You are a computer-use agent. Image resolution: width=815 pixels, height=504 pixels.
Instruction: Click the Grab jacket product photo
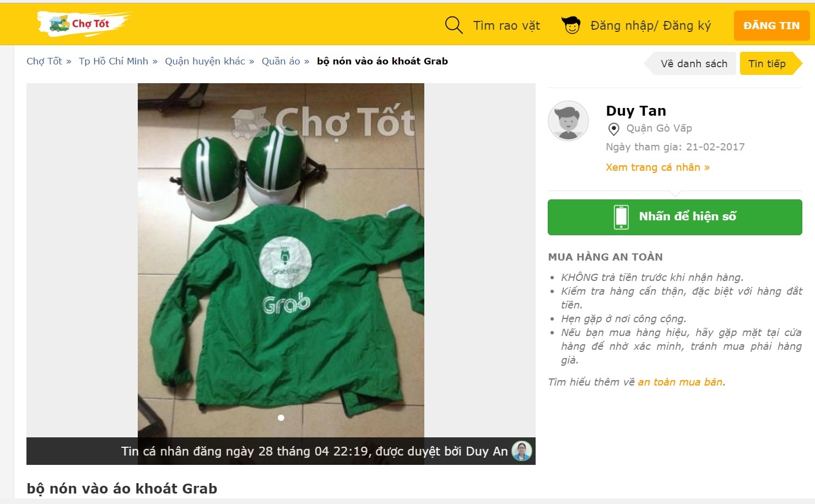point(280,259)
